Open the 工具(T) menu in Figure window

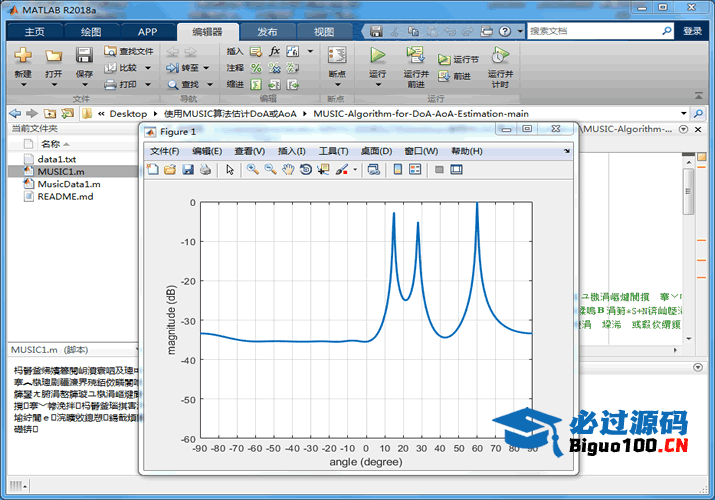pyautogui.click(x=333, y=151)
